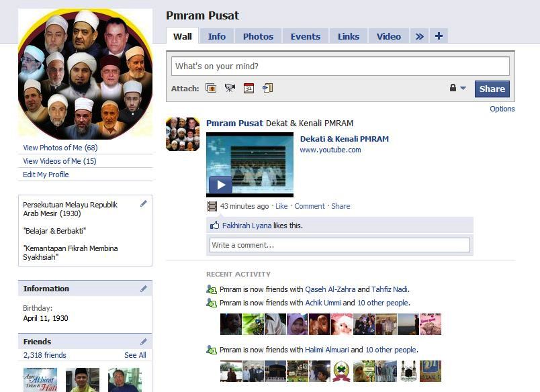
Task: Attach an event using the calendar icon
Action: click(249, 88)
